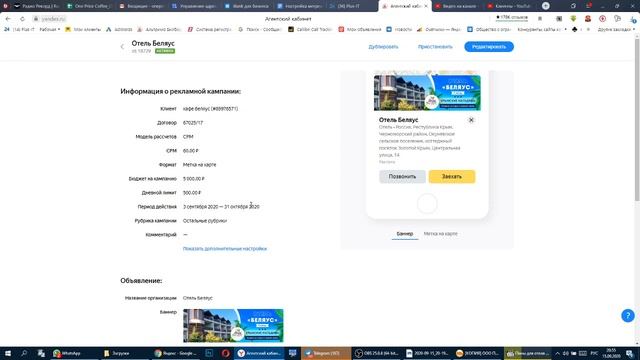This screenshot has height=360, width=640.
Task: Show hidden tray icons chevron
Action: coord(557,353)
